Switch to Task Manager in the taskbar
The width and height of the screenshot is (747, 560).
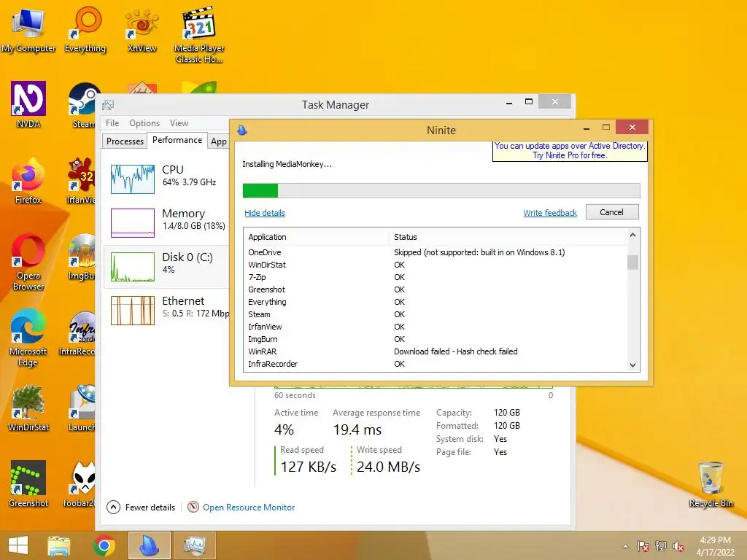tap(194, 545)
